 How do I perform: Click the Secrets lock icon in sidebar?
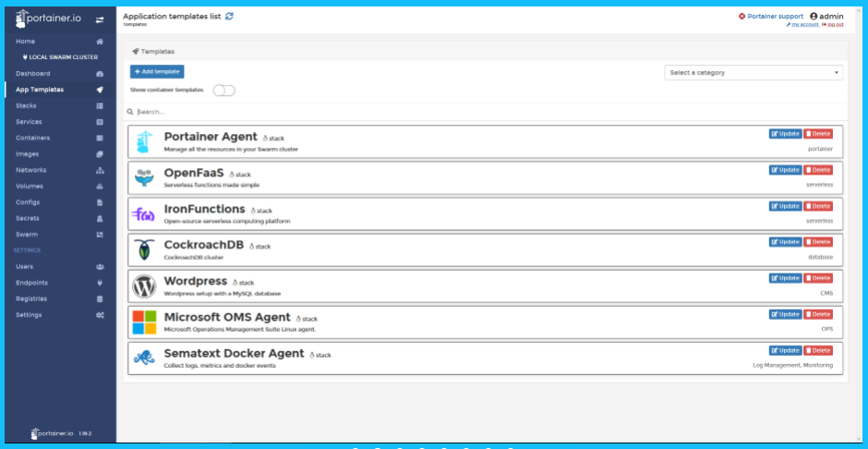pos(100,218)
